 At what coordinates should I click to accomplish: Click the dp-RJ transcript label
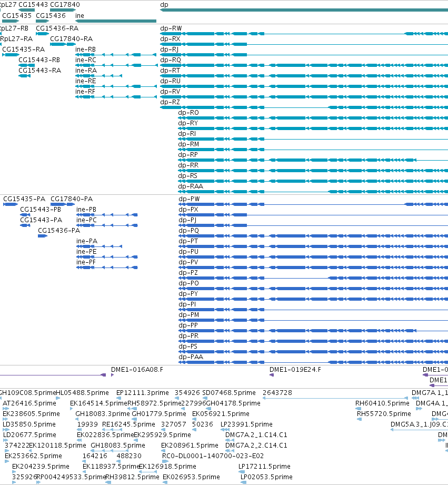170,49
